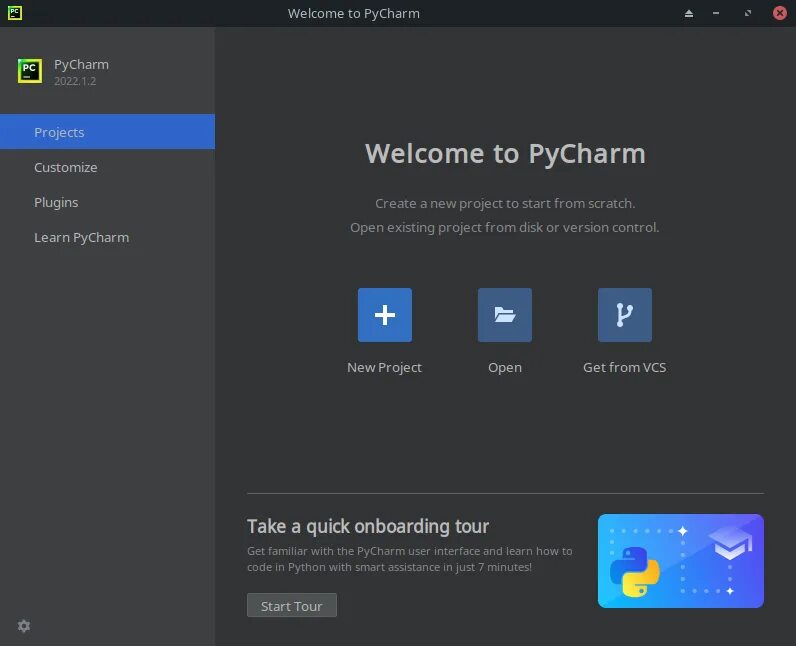
Task: Click the keep-above arrow in the title bar
Action: point(688,13)
